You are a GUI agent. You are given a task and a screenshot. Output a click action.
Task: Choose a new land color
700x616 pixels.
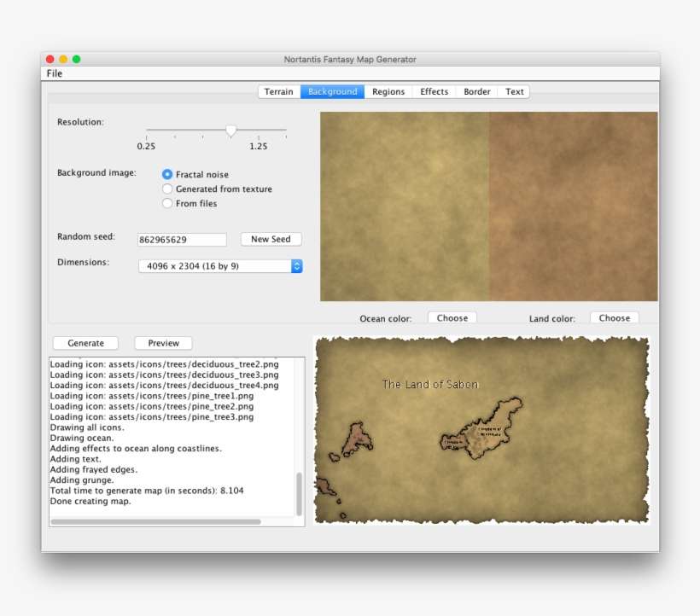615,317
